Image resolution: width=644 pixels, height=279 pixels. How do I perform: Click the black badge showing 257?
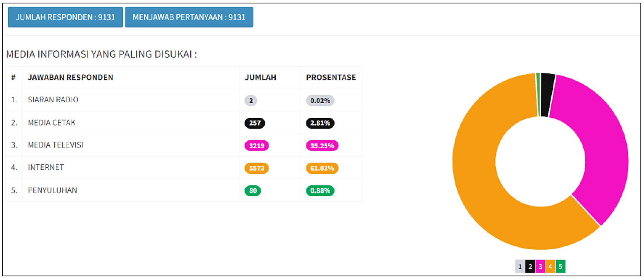tap(255, 123)
